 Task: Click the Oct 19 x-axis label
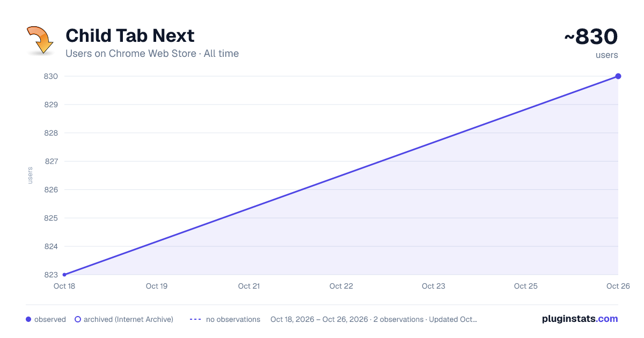pyautogui.click(x=157, y=286)
